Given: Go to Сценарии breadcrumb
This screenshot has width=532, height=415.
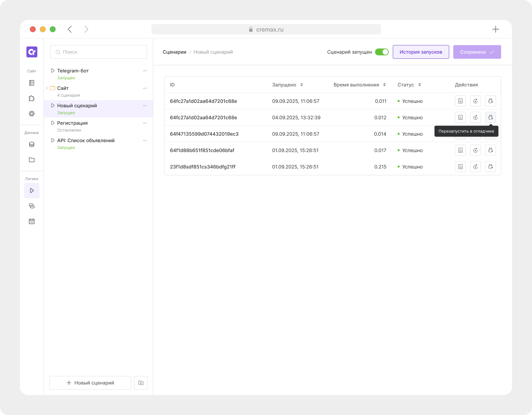Looking at the screenshot, I should (174, 52).
